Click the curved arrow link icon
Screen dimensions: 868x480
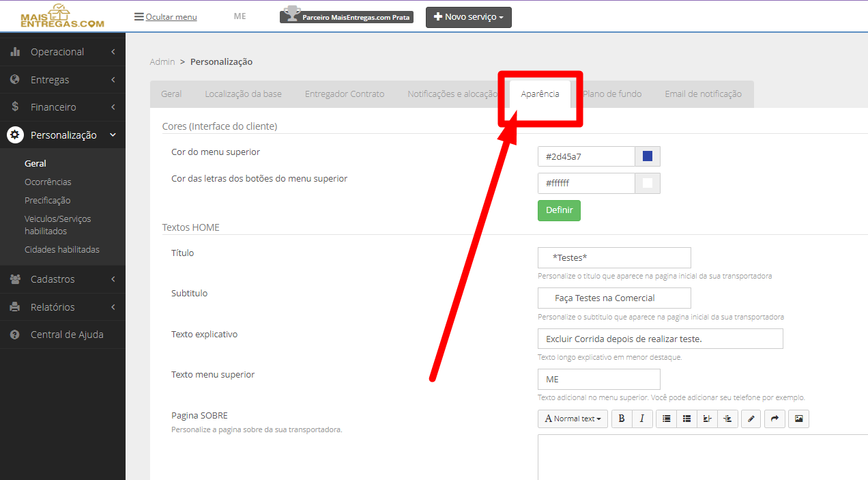pos(775,419)
